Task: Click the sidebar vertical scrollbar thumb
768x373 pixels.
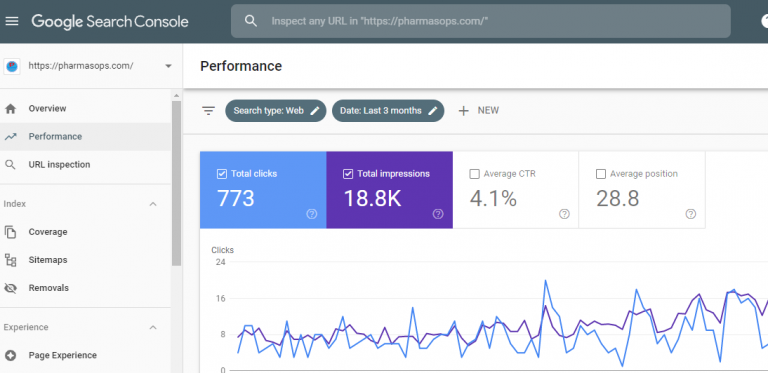Action: coord(176,184)
